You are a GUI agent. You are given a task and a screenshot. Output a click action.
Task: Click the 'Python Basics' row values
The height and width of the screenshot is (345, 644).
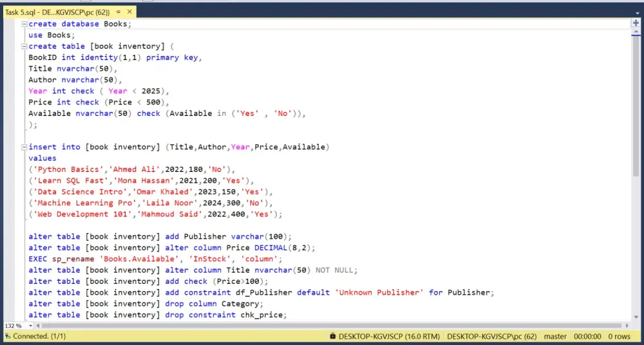(131, 169)
